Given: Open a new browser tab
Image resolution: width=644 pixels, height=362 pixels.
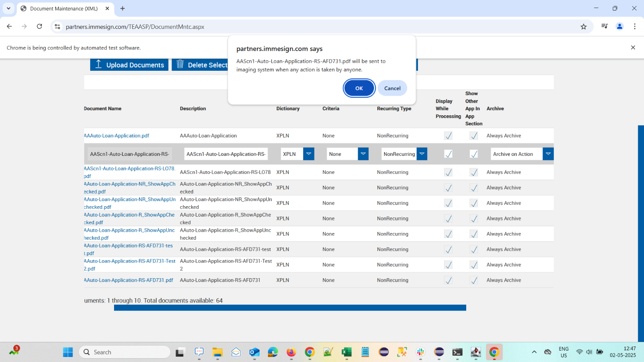Looking at the screenshot, I should (x=122, y=8).
